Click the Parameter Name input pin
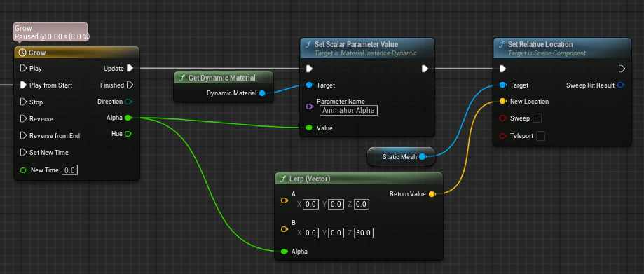644x274 pixels. point(310,107)
